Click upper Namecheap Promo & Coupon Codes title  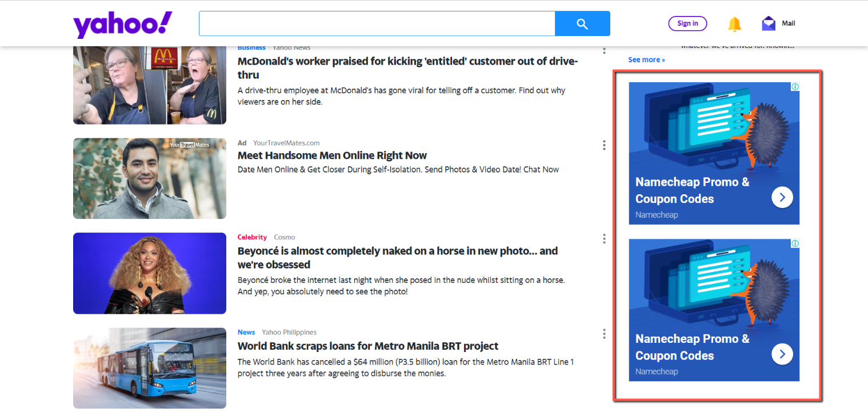tap(693, 190)
